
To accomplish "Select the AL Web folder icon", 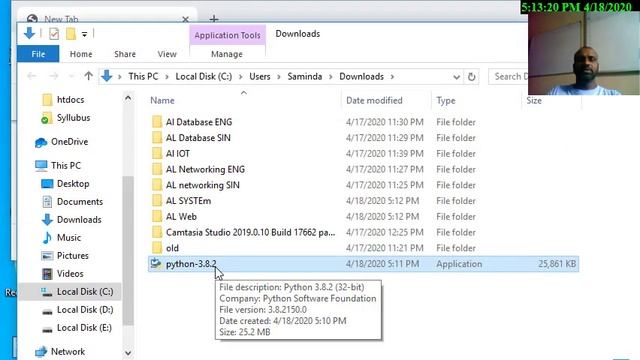I will (157, 216).
